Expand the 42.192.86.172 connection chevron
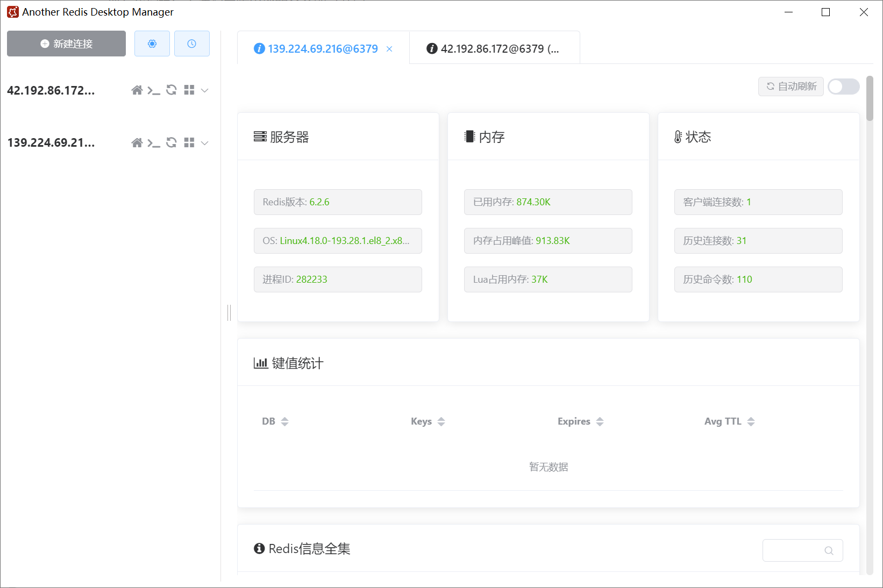This screenshot has height=588, width=883. click(x=205, y=90)
